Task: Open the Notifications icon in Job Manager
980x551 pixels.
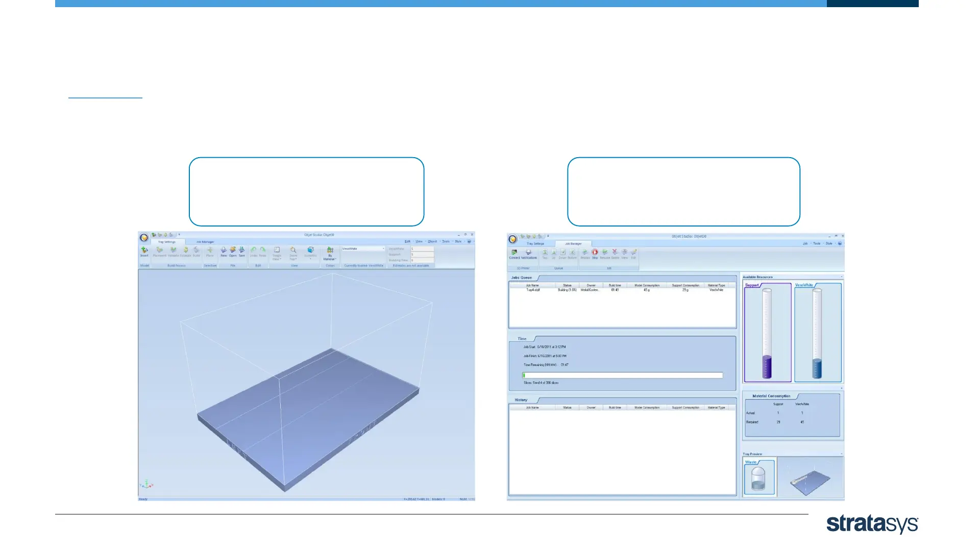Action: pos(529,253)
